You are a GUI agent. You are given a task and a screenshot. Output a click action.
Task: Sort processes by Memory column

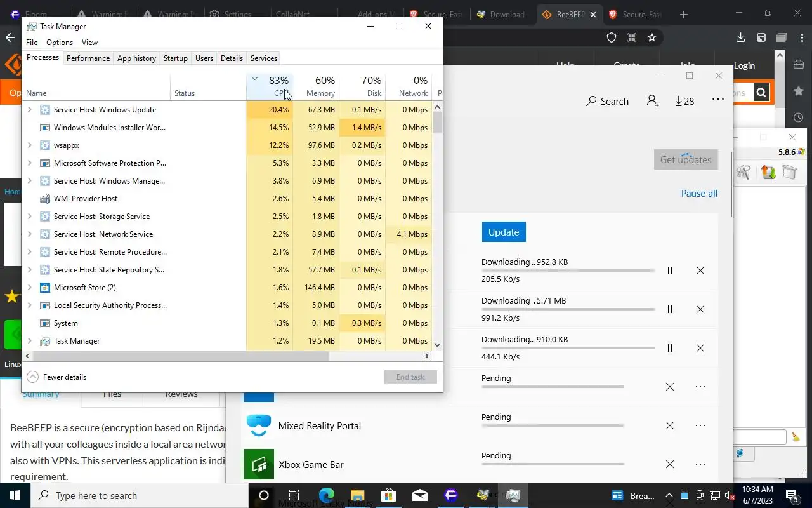[315, 86]
